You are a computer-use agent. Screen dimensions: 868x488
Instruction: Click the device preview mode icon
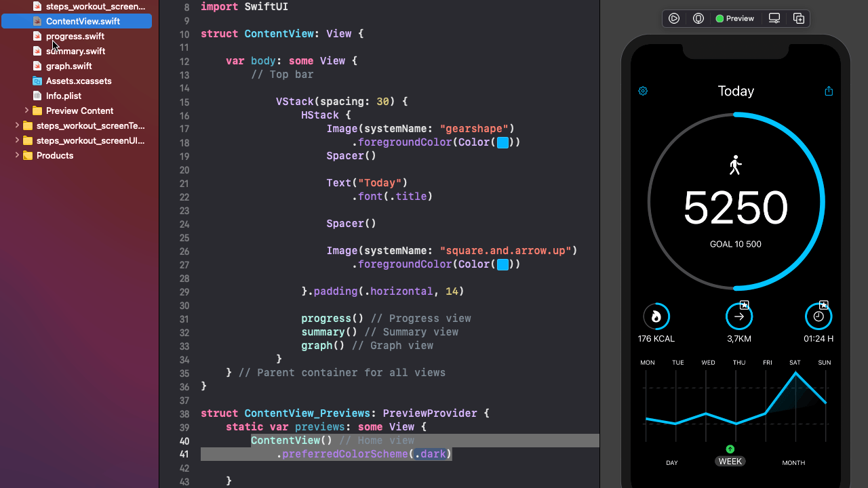point(698,18)
